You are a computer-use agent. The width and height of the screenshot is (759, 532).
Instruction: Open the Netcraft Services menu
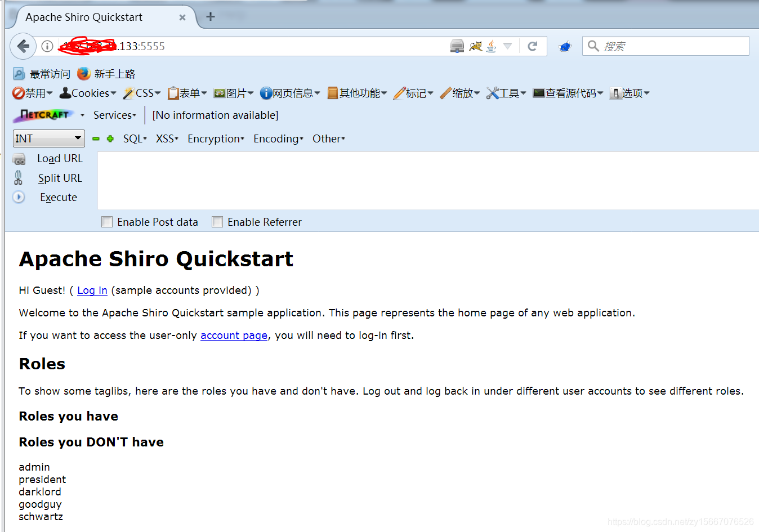tap(115, 115)
